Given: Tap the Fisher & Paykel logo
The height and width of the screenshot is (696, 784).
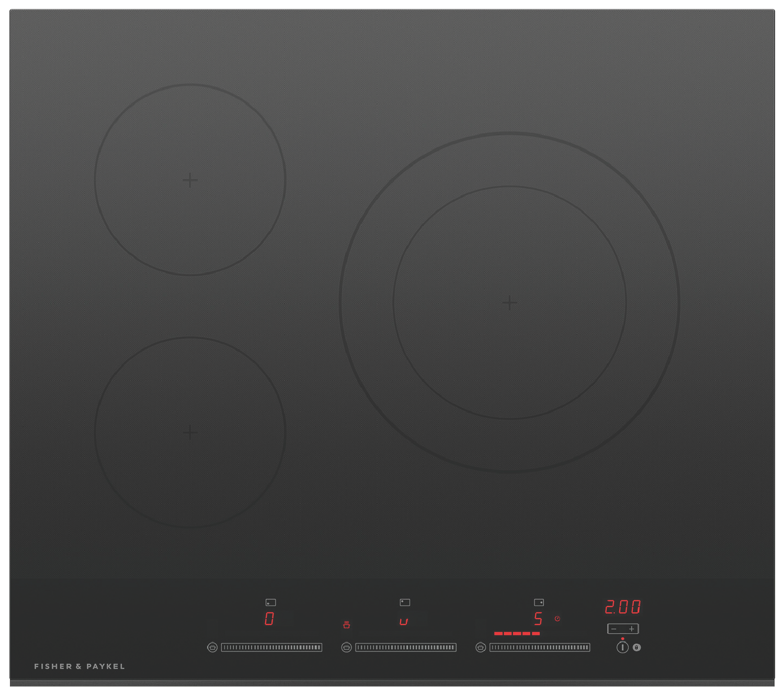Looking at the screenshot, I should pos(79,666).
